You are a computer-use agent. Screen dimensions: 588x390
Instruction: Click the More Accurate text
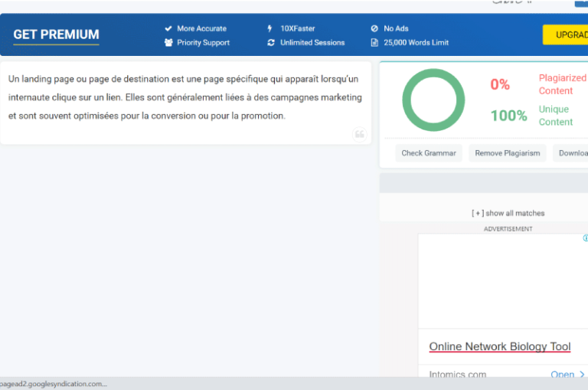(202, 28)
